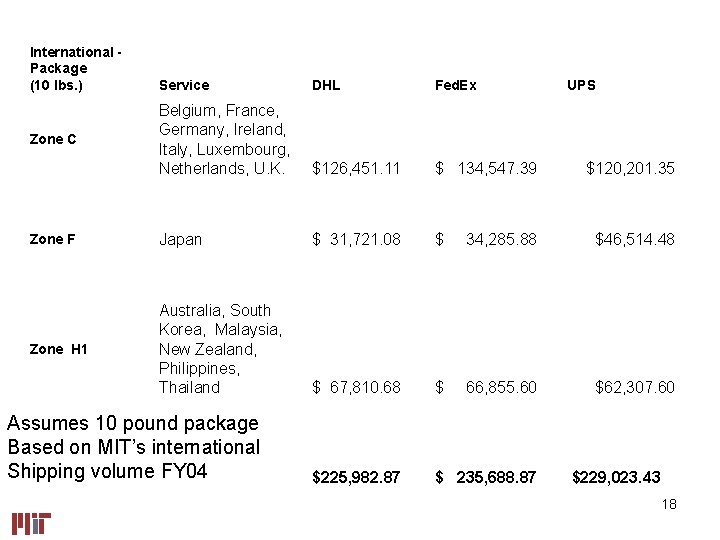The height and width of the screenshot is (540, 720).
Task: Select FedEx Zone H1 amount 66,855.60
Action: (x=500, y=387)
